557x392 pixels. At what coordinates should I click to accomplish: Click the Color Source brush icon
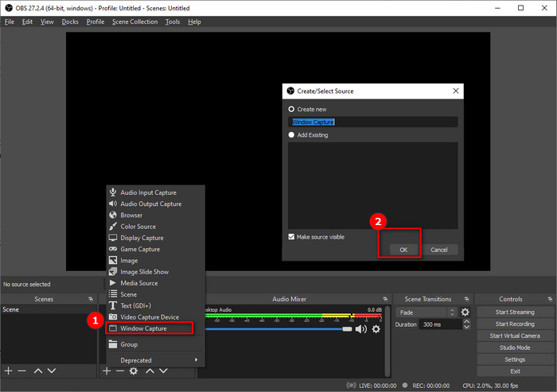pyautogui.click(x=113, y=226)
